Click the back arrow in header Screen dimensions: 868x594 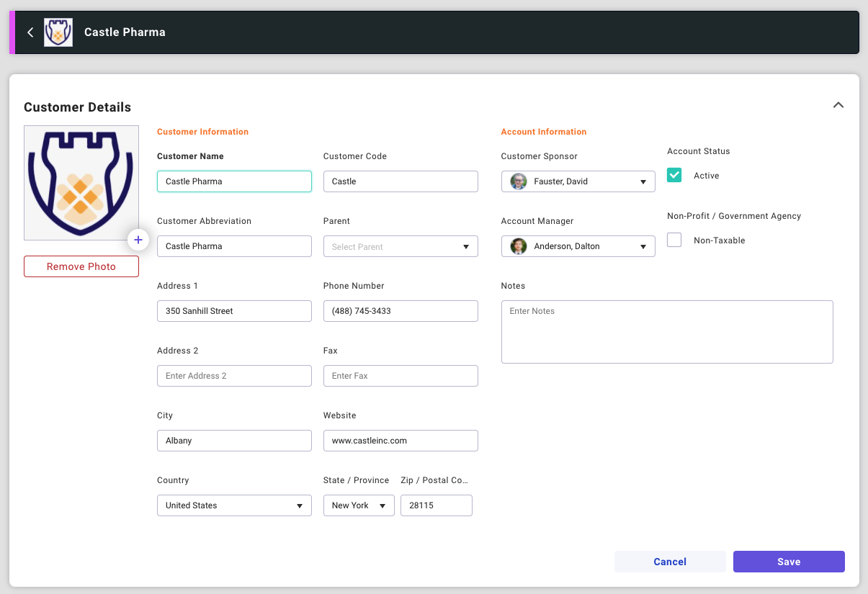[30, 32]
